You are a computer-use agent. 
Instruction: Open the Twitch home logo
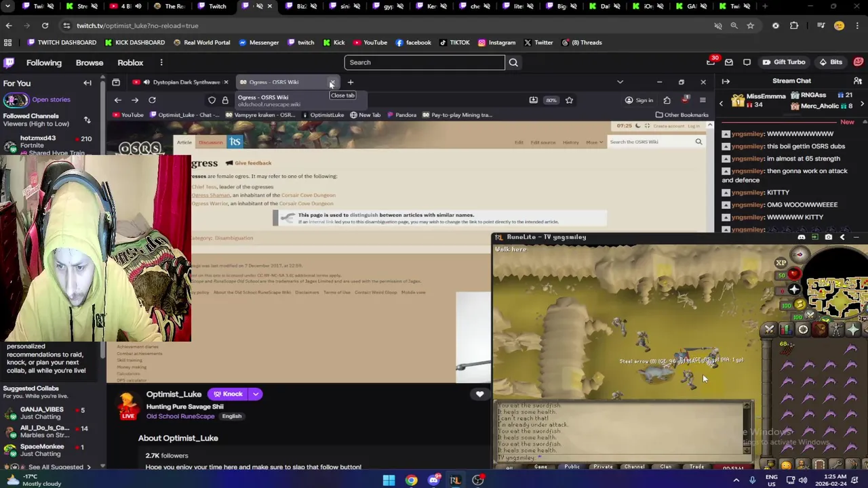pyautogui.click(x=9, y=62)
